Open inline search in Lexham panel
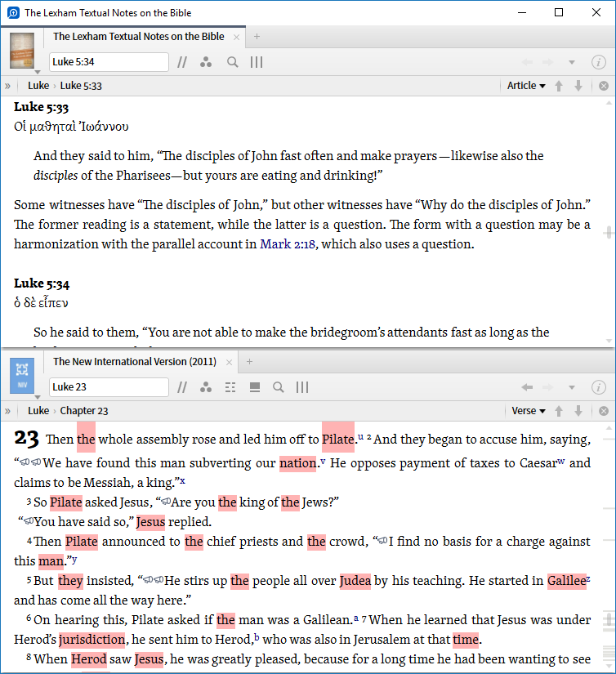The width and height of the screenshot is (616, 674). (x=233, y=62)
